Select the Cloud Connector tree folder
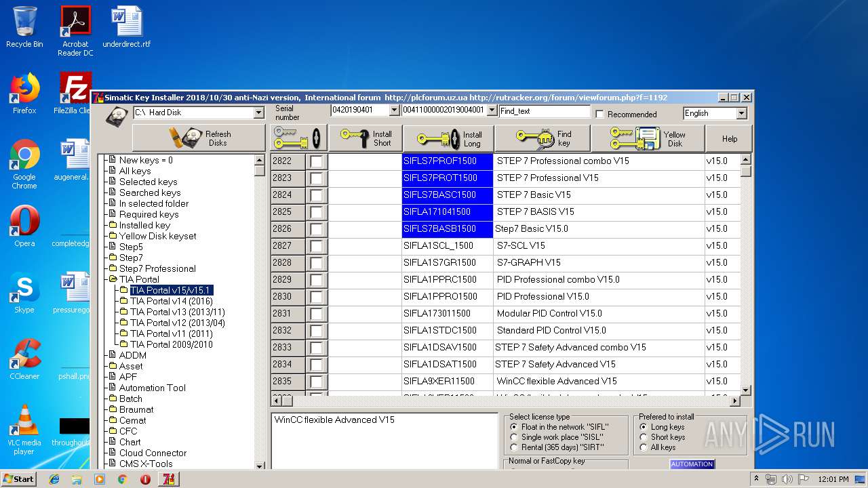The width and height of the screenshot is (868, 488). click(153, 453)
